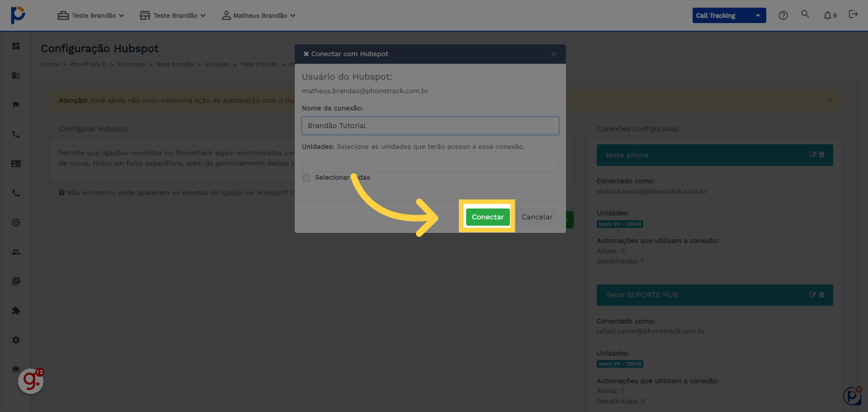The width and height of the screenshot is (868, 412).
Task: Click the teste phone connection header
Action: 715,155
